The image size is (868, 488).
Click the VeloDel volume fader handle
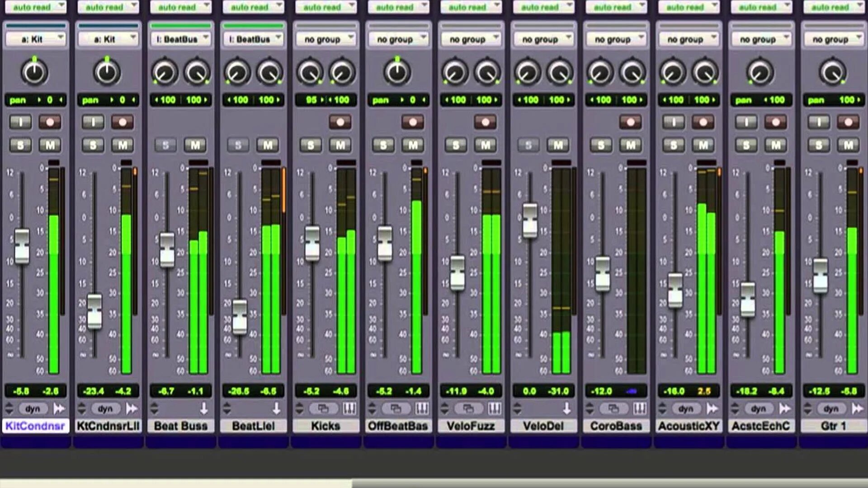pyautogui.click(x=530, y=221)
